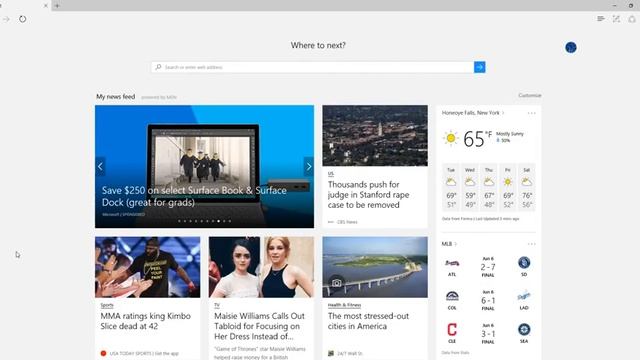Open the 3 - 1 final score
Viewport: 640px width, 360px height.
coord(488,334)
